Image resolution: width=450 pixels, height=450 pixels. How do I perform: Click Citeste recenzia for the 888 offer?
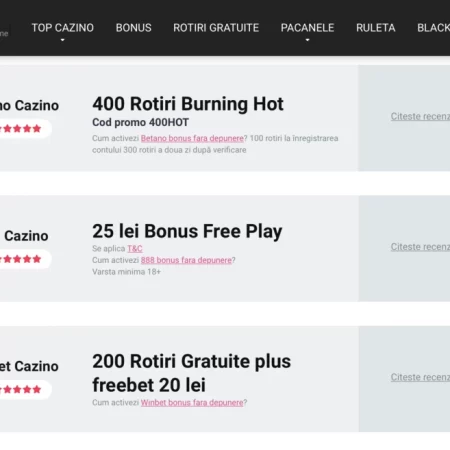point(420,247)
